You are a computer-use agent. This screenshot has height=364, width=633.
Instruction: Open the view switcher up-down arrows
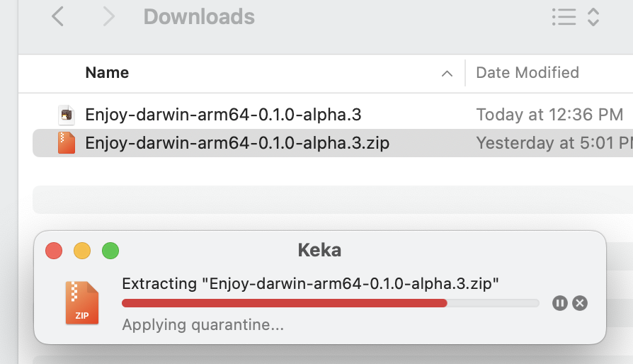(593, 17)
